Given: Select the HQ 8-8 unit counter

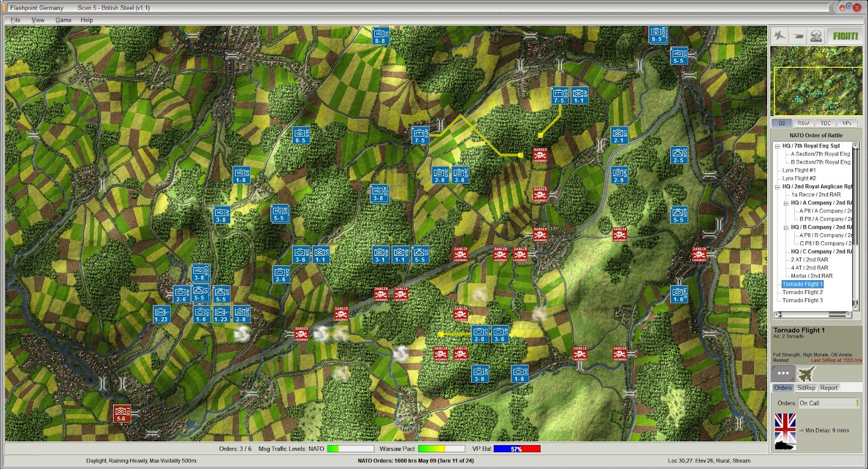Looking at the screenshot, I should (380, 36).
